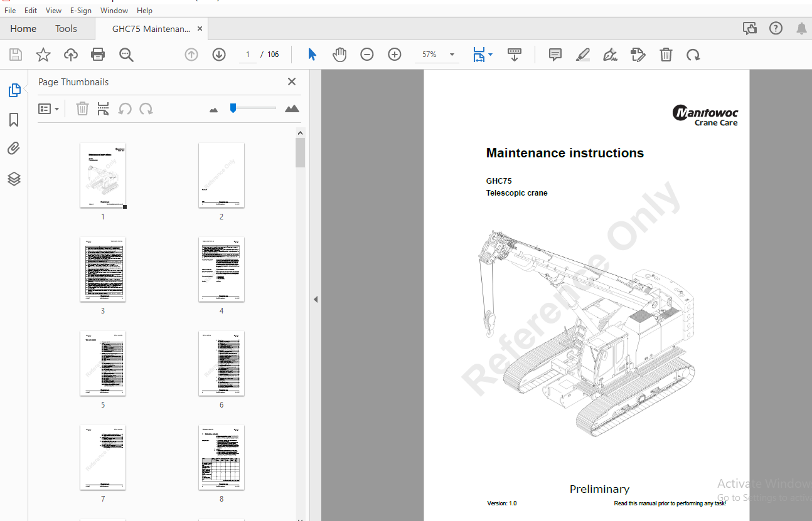Open the Help menu
Screen dimensions: 812x521
(x=144, y=11)
